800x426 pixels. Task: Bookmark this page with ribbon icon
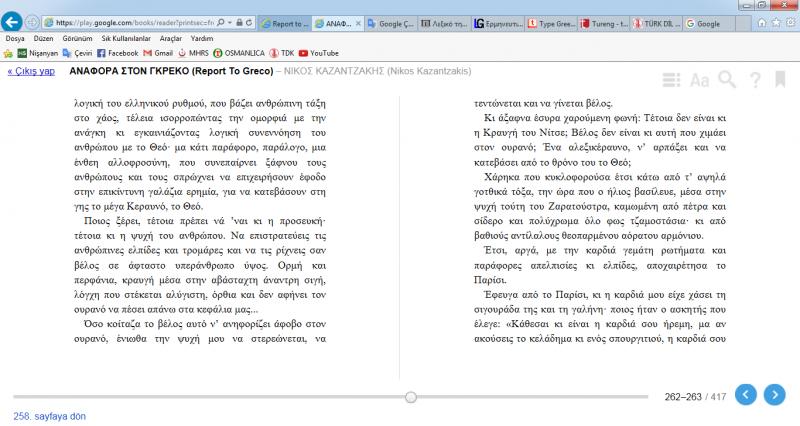click(780, 79)
